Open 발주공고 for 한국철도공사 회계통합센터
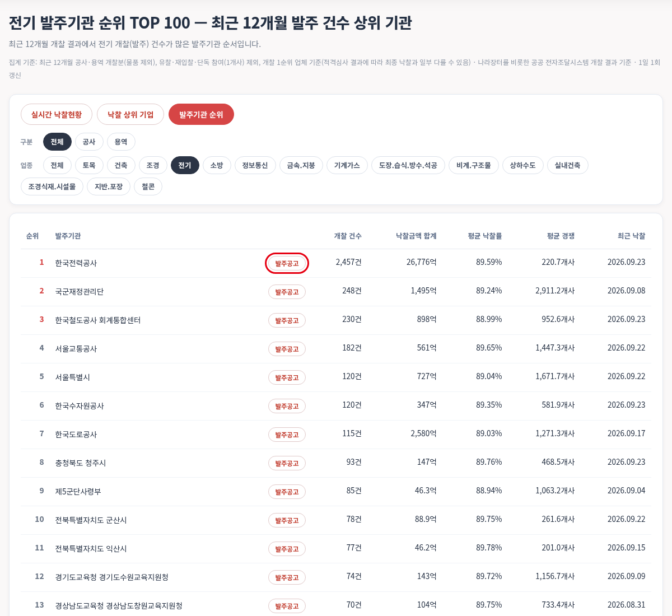 click(287, 320)
